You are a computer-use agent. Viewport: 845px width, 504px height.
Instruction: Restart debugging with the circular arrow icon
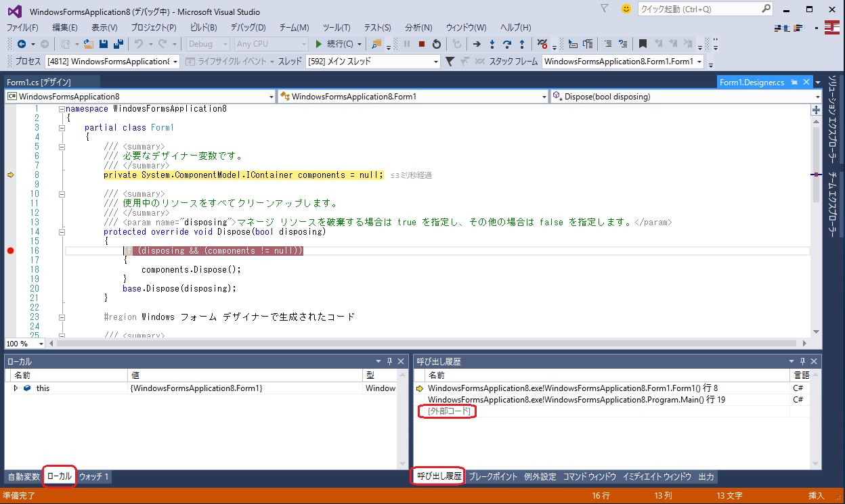437,44
